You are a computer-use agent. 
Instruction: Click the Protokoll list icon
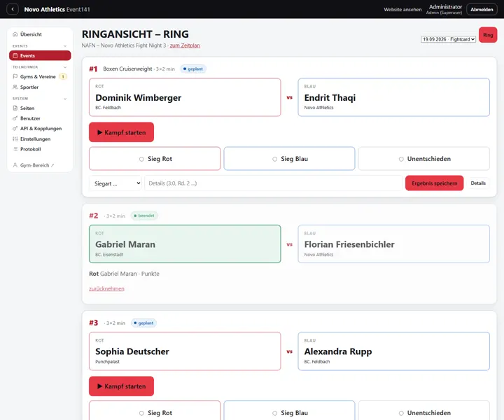pos(15,149)
